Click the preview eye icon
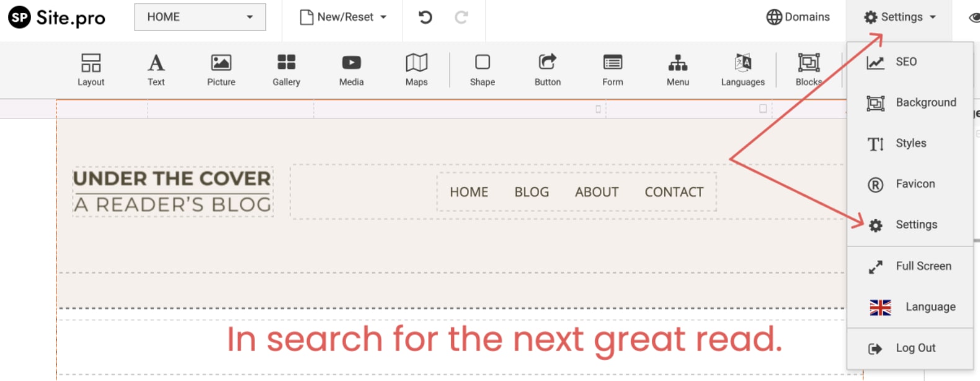This screenshot has height=381, width=980. [974, 17]
